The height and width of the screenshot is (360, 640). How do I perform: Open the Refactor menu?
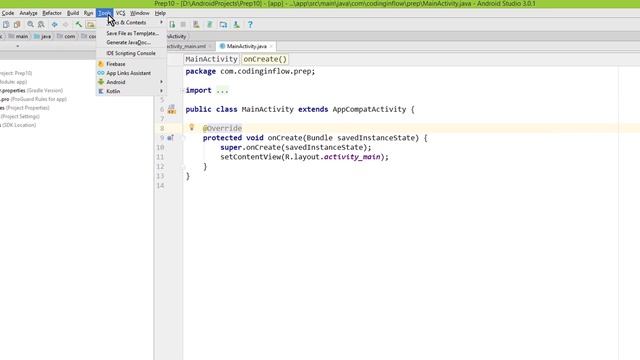coord(52,13)
